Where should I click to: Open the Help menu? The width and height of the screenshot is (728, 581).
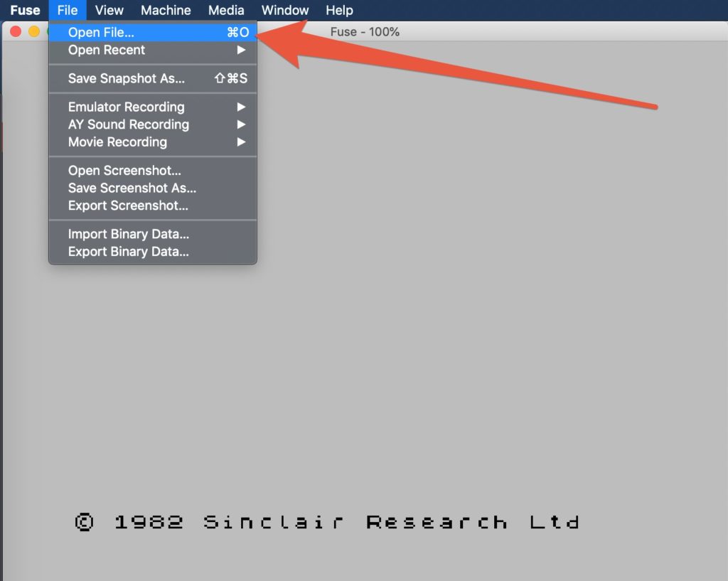(x=339, y=10)
